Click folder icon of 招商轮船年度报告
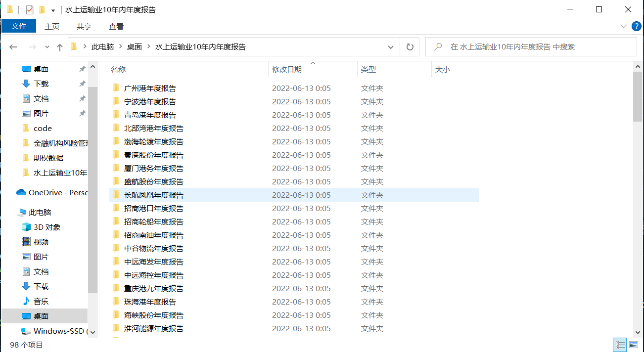 pyautogui.click(x=116, y=221)
